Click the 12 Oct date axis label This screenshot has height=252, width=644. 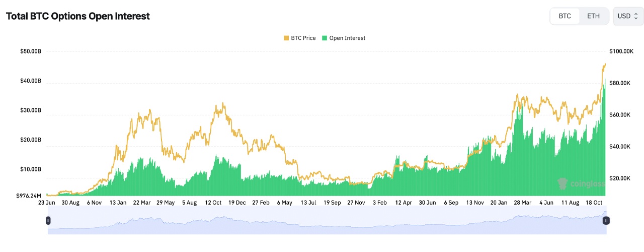click(x=213, y=203)
